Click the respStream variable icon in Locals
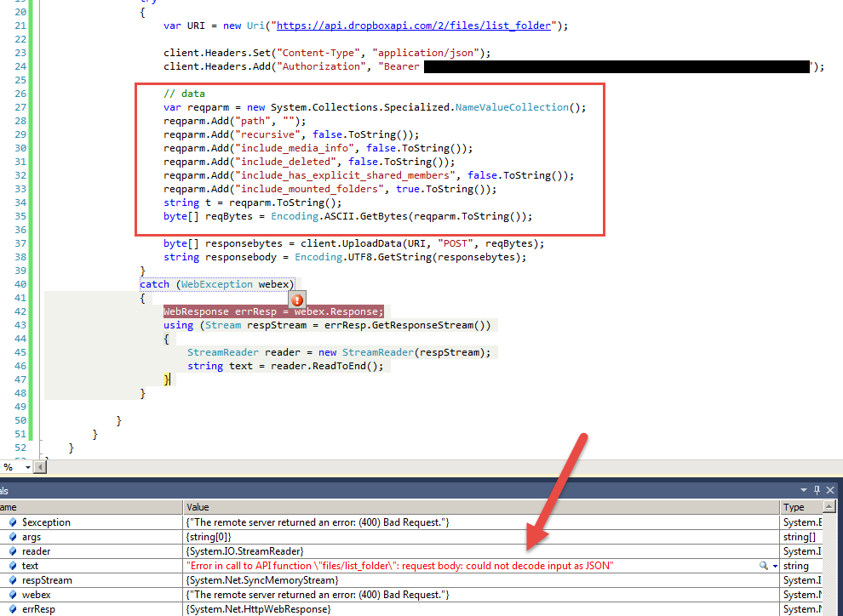Screen dimensions: 843x616 point(11,580)
